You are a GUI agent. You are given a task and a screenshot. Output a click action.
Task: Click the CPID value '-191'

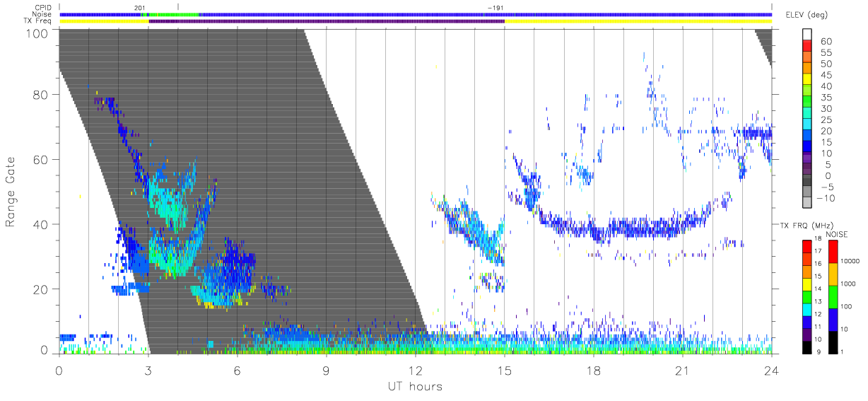click(495, 7)
